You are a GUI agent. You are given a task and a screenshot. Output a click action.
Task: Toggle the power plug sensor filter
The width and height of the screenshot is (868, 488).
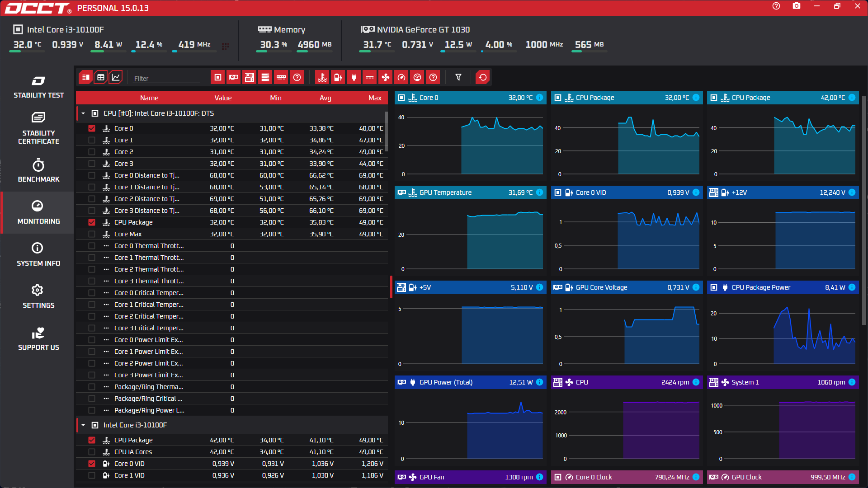(354, 77)
